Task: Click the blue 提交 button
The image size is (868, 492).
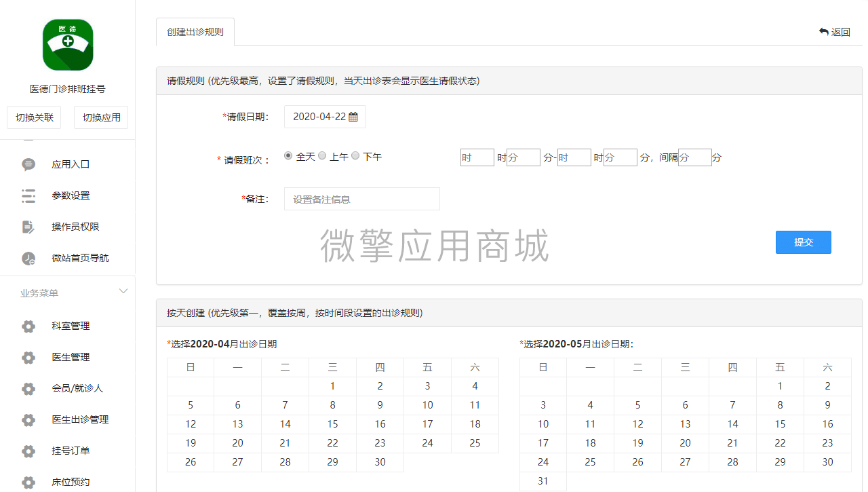Action: pos(804,242)
